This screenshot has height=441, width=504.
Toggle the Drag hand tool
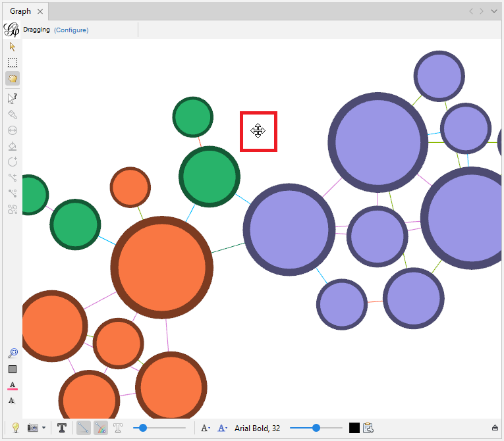(x=13, y=78)
